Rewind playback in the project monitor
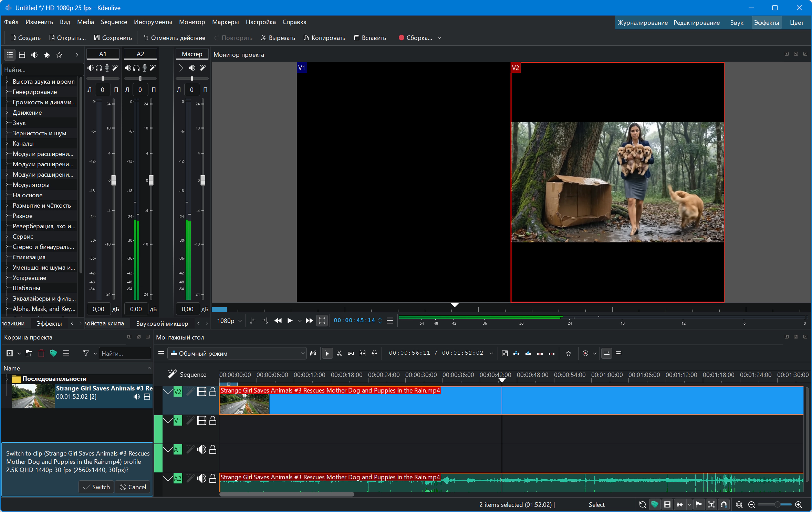Screen dimensions: 812x512 278,321
